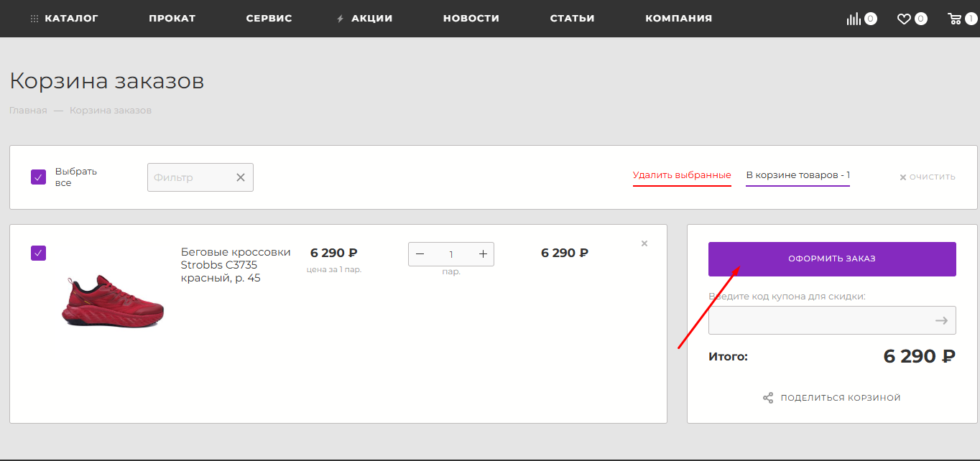
Task: Uncheck the Strobbs sneakers item checkbox
Action: point(39,253)
